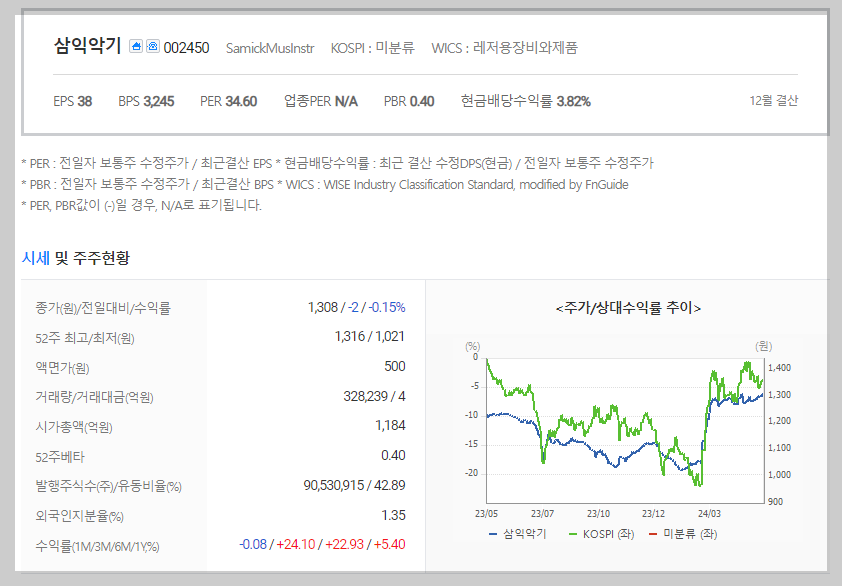Toggle the 미분류 (좌) legend entry
The image size is (842, 586).
pyautogui.click(x=683, y=534)
